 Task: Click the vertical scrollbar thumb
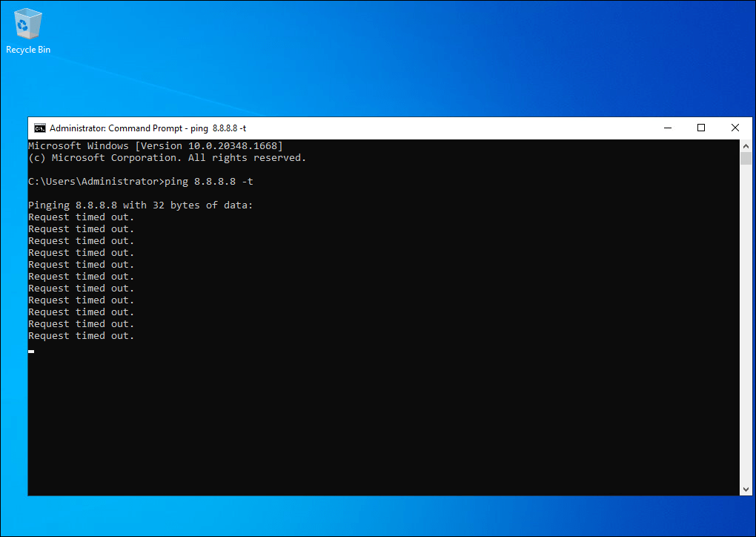(x=746, y=159)
